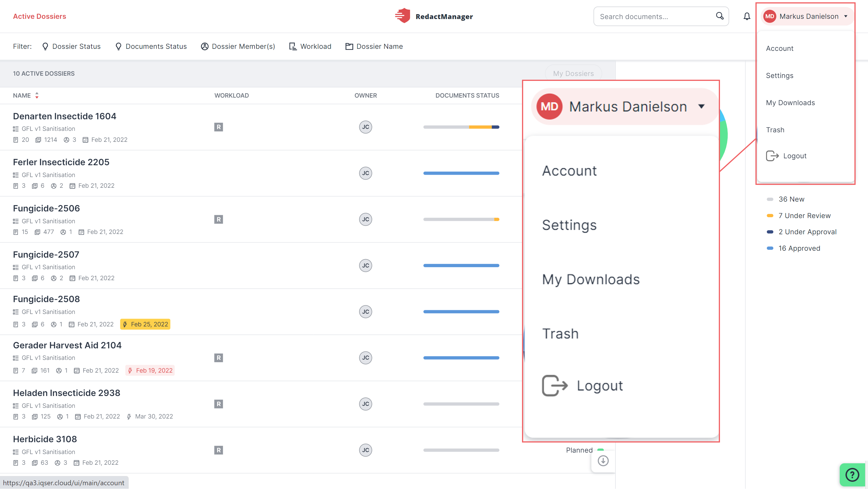Go to the Active Dossiers page link

[x=40, y=16]
